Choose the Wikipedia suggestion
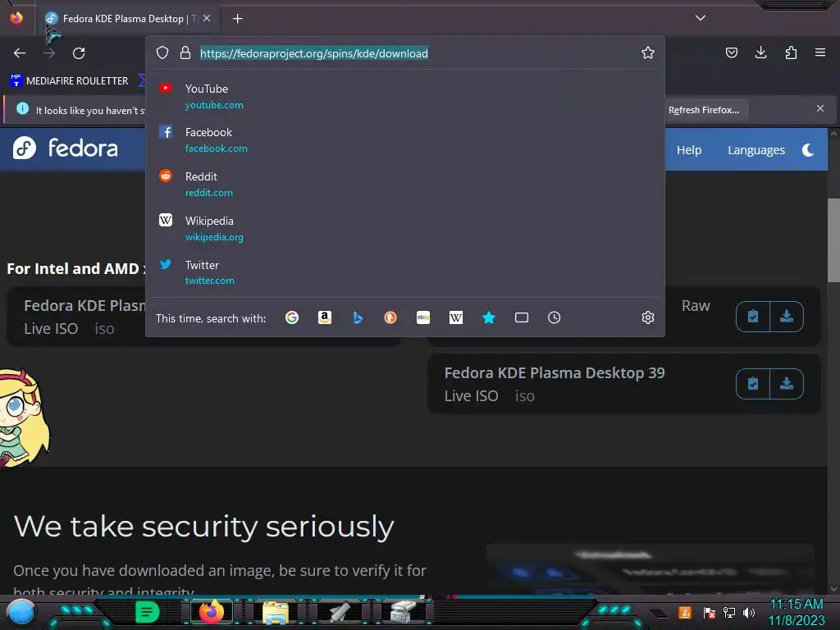The width and height of the screenshot is (840, 630). 405,229
